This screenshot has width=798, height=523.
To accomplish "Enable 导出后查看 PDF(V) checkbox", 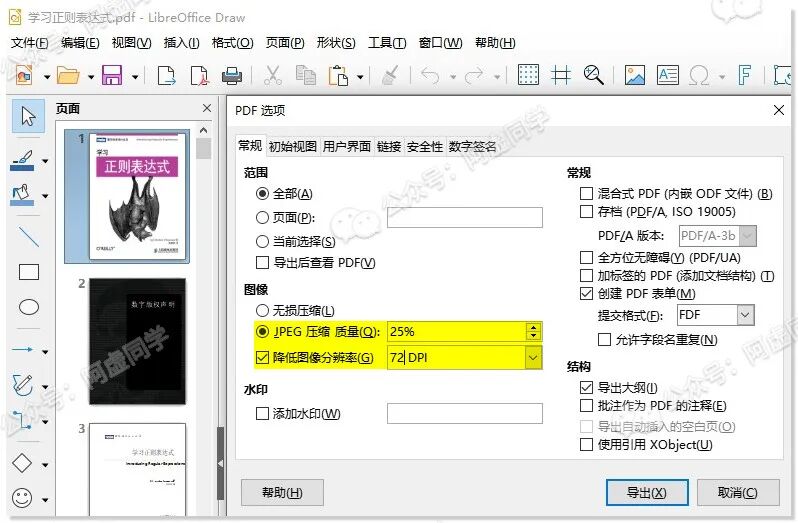I will (x=262, y=263).
